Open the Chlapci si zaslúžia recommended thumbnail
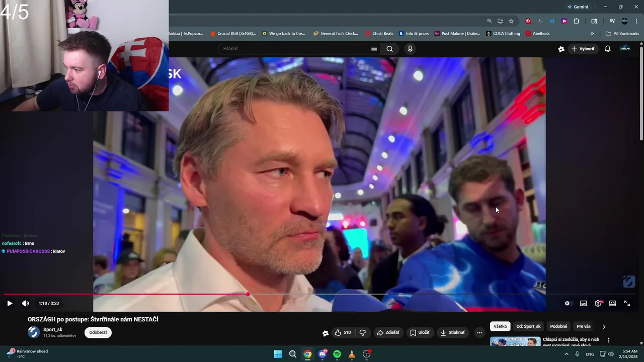The height and width of the screenshot is (362, 644). pos(515,341)
